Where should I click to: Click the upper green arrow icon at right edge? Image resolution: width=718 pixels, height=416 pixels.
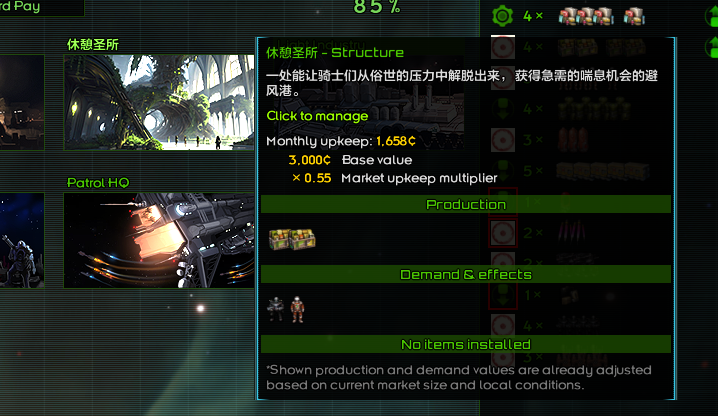711,16
